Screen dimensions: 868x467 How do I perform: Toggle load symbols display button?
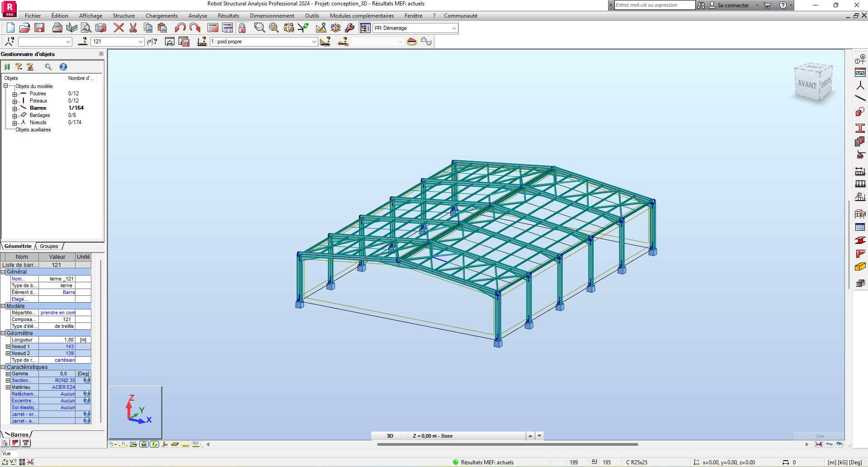click(185, 444)
